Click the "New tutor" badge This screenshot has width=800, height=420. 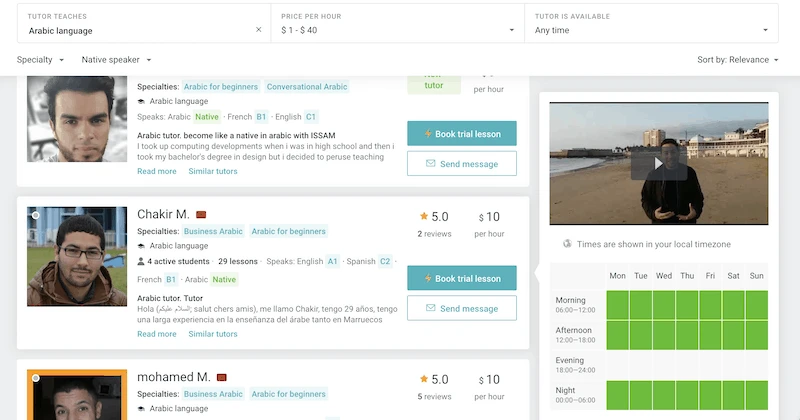[434, 84]
